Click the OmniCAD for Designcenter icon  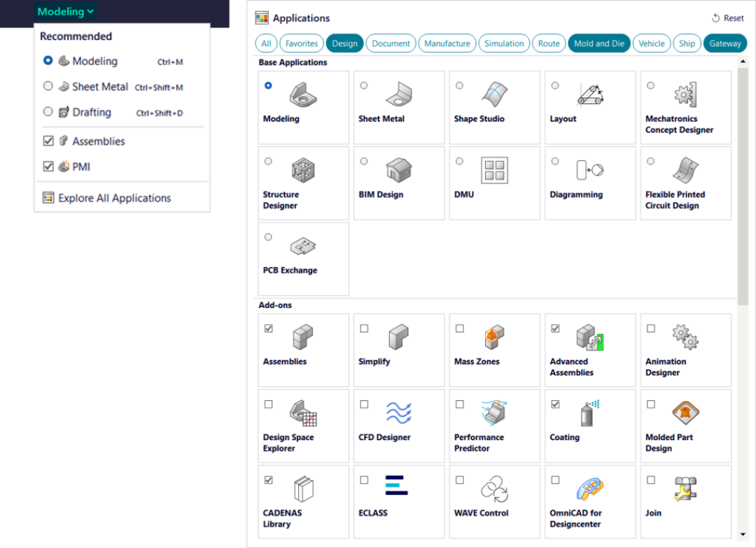click(590, 489)
